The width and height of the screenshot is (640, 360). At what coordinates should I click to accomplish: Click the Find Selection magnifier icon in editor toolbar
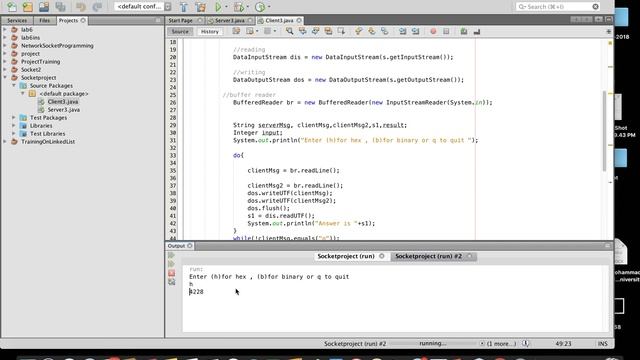click(x=289, y=31)
